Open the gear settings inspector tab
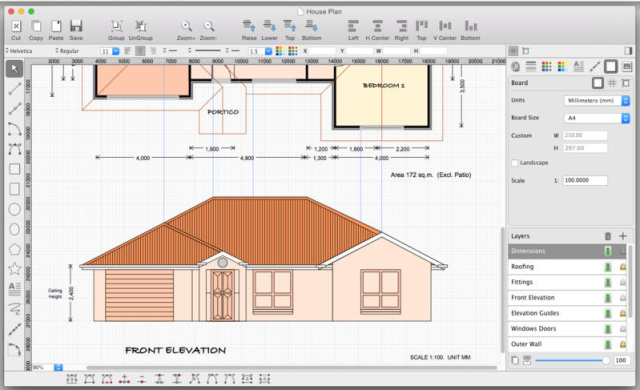This screenshot has height=390, width=640. (x=516, y=66)
